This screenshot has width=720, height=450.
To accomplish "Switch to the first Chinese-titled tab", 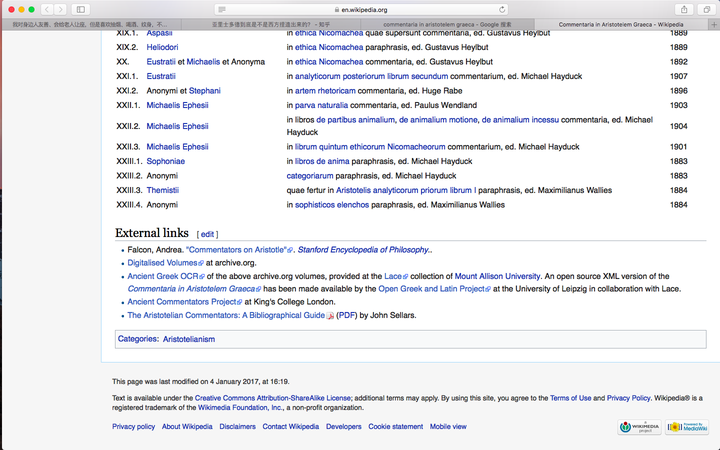I will click(x=90, y=24).
